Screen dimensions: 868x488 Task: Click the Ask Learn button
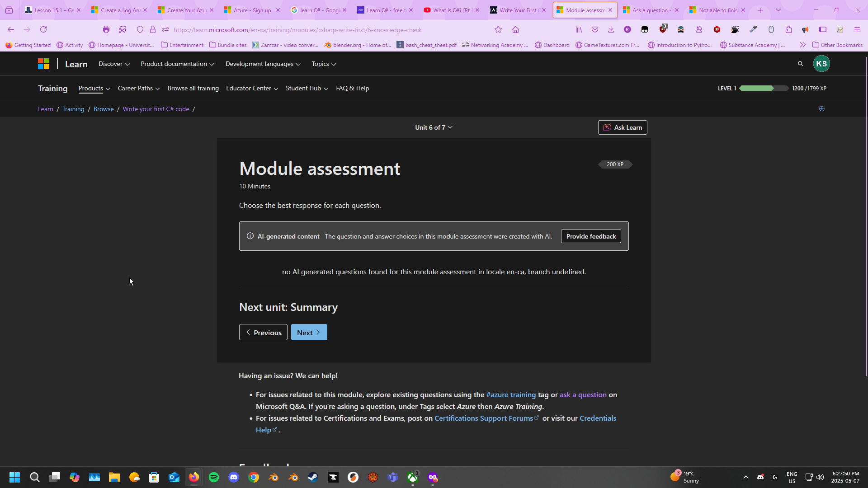(623, 127)
